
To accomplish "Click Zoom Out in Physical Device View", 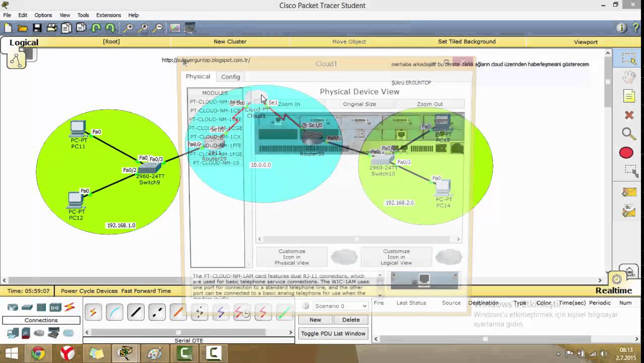I will coord(429,104).
